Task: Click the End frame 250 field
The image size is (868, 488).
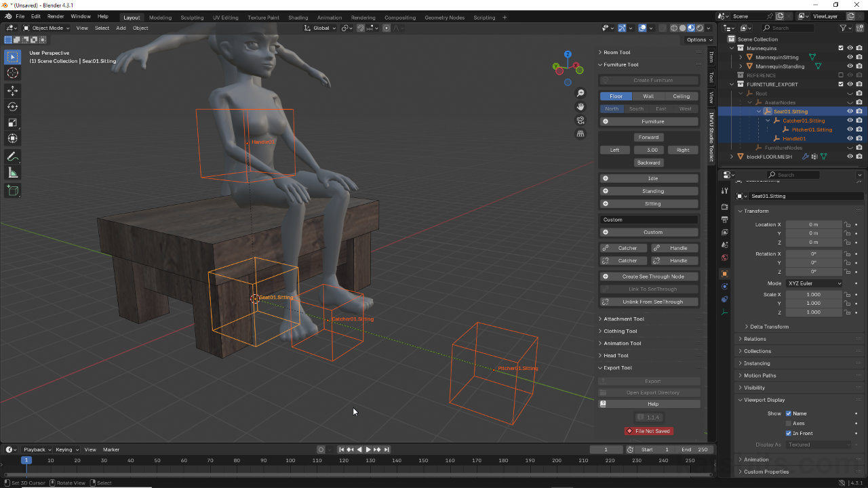Action: tap(695, 449)
